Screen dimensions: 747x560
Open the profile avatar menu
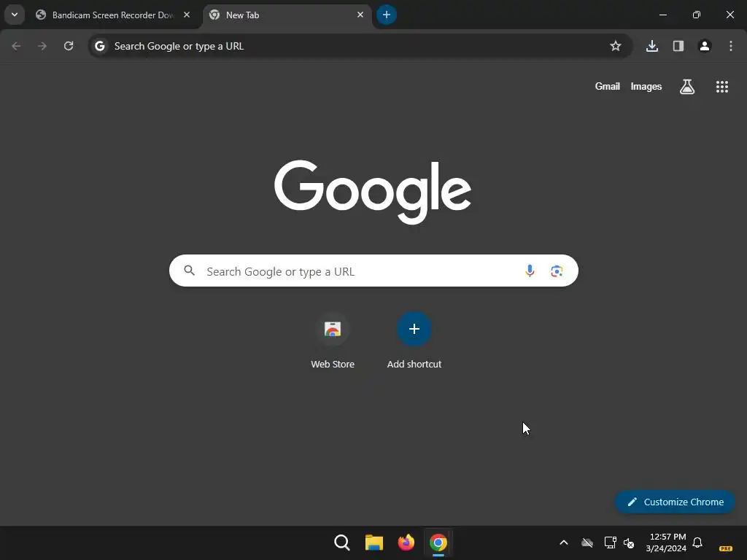[x=704, y=46]
